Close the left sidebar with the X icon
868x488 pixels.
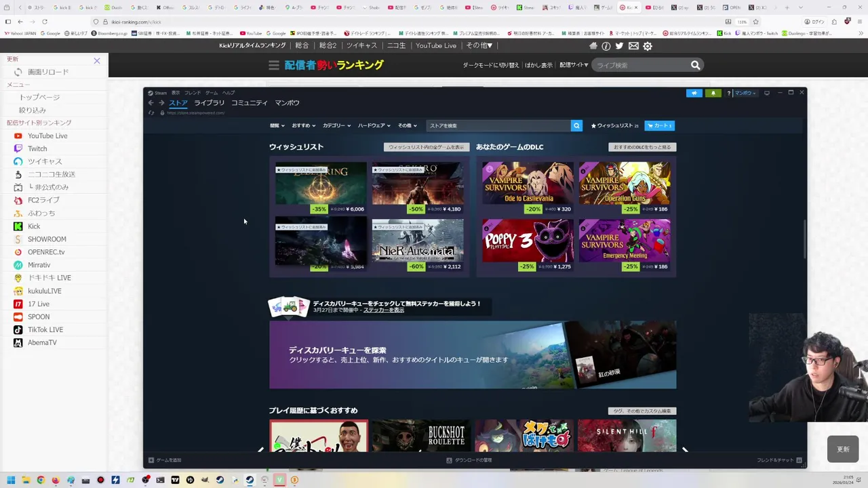click(97, 61)
